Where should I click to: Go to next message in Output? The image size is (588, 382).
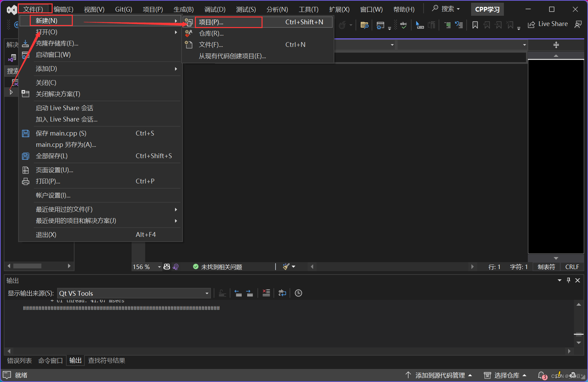250,293
